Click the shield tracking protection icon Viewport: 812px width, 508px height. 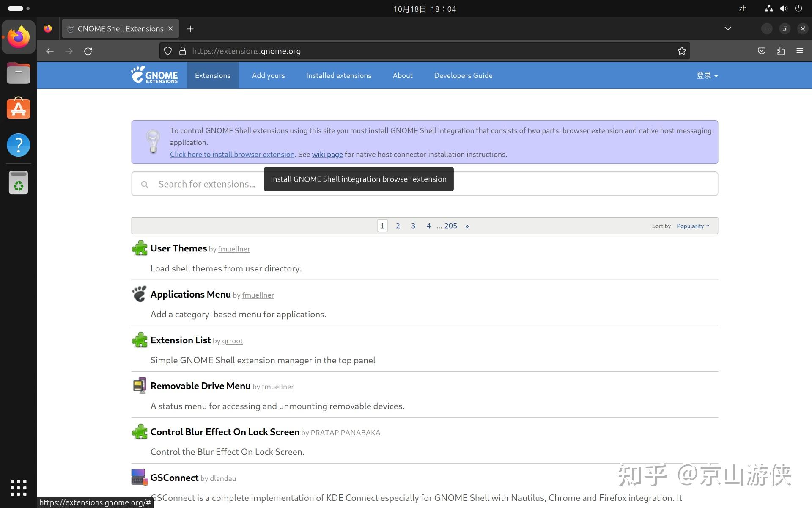click(168, 51)
